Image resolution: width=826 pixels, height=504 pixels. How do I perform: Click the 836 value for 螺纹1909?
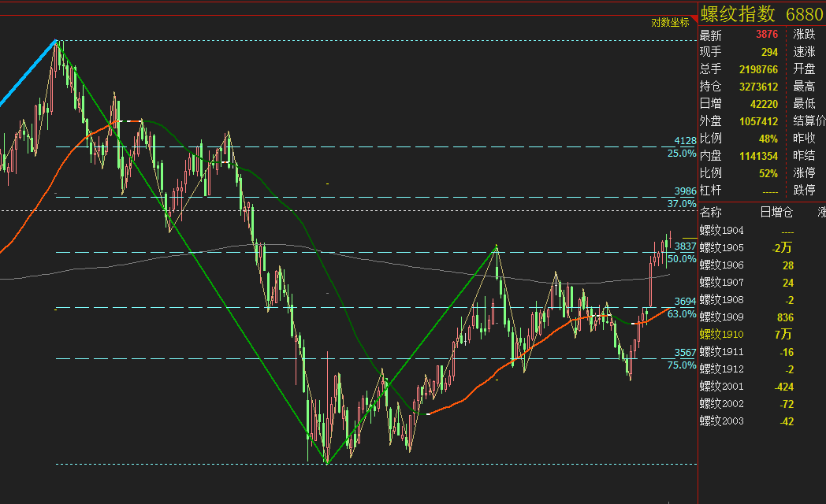(x=785, y=317)
